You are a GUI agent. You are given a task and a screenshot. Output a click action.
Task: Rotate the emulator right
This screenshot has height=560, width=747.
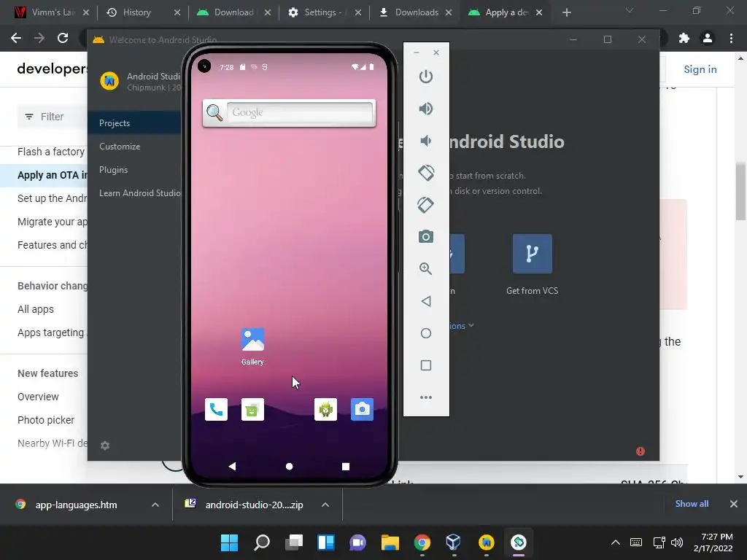coord(426,205)
